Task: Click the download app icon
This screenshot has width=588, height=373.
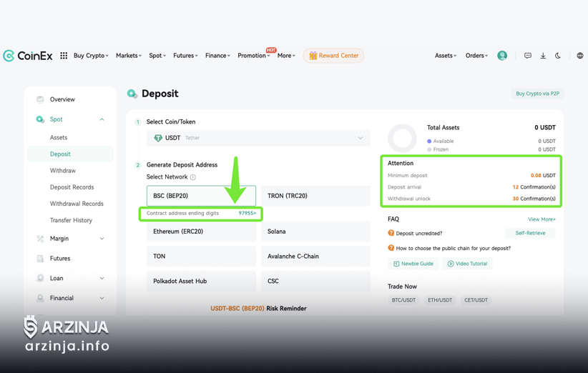Action: pos(543,56)
